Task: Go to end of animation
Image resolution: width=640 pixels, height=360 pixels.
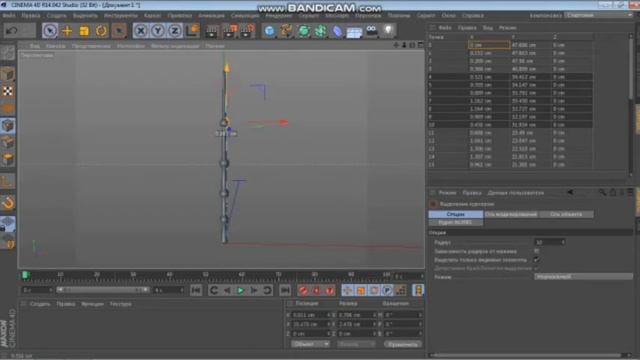Action: (285, 290)
